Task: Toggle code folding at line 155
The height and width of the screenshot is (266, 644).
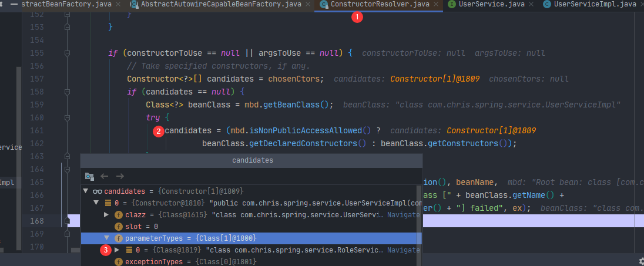Action: click(68, 53)
